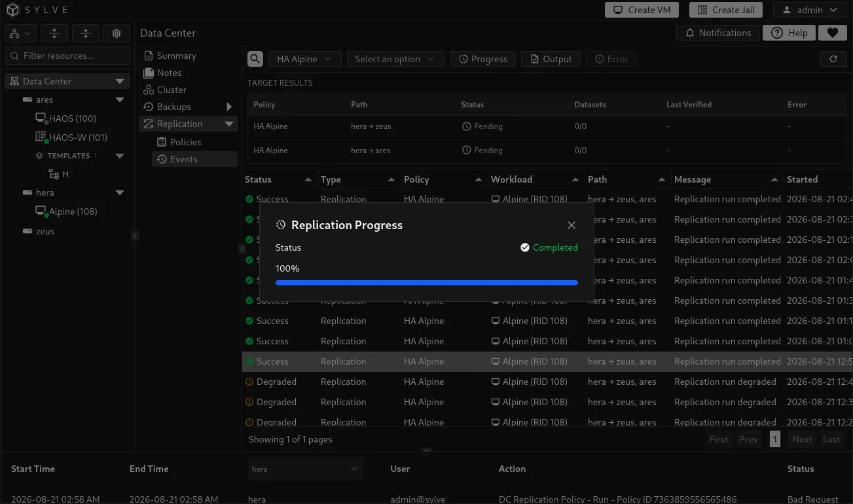Screen dimensions: 853x504
Task: Sort by the Path column
Action: [626, 179]
